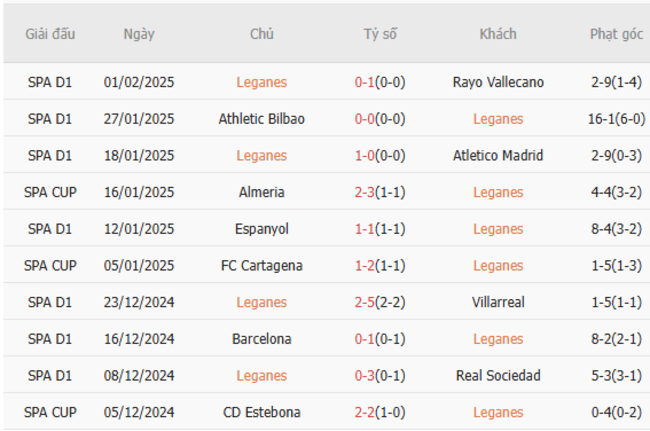Image resolution: width=650 pixels, height=431 pixels.
Task: Select the Atletico Madrid team name
Action: click(x=498, y=155)
